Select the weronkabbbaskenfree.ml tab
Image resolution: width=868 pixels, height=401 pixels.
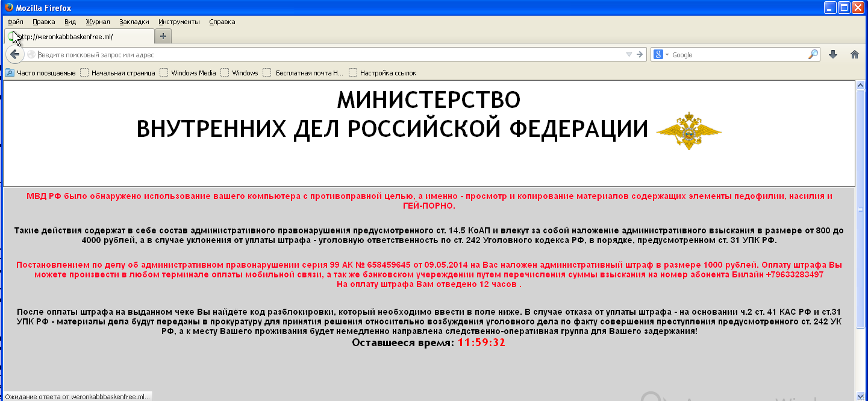tap(79, 36)
